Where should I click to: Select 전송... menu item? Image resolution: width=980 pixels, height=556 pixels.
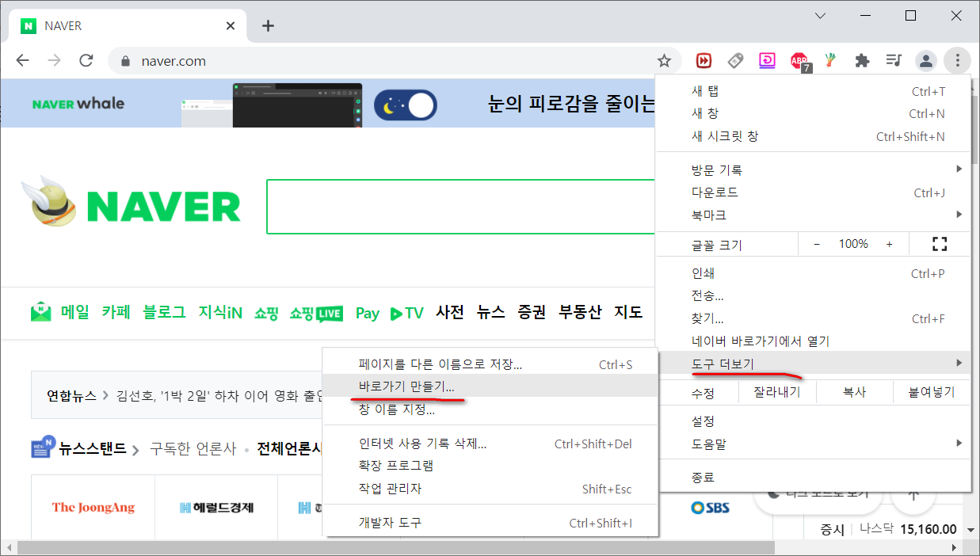pyautogui.click(x=813, y=296)
